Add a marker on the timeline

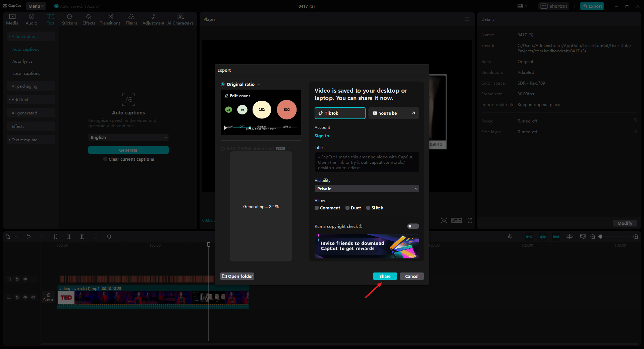point(109,237)
